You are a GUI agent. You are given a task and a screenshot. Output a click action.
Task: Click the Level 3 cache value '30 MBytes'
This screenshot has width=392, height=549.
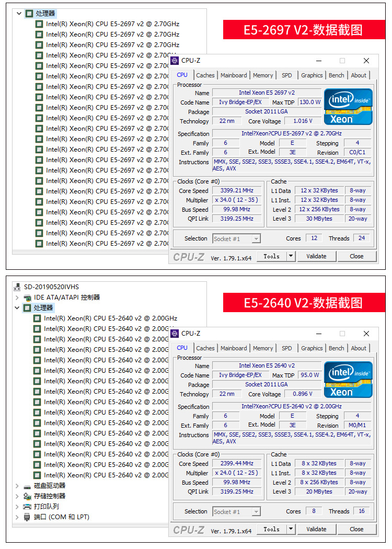[319, 219]
